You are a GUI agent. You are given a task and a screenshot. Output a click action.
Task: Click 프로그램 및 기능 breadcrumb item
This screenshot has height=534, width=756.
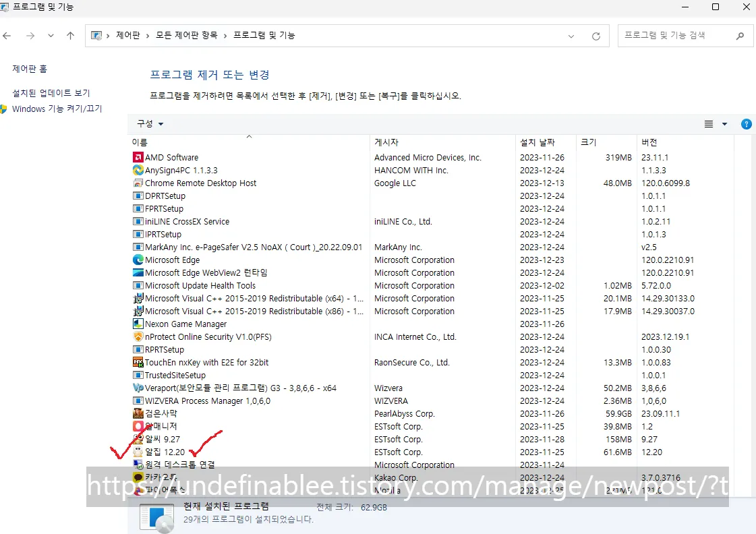click(264, 35)
